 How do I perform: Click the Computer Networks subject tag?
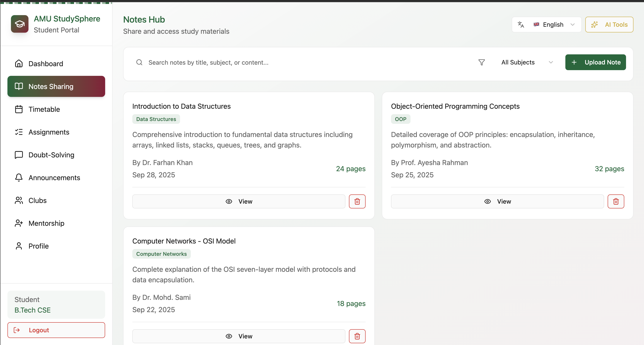pos(161,254)
